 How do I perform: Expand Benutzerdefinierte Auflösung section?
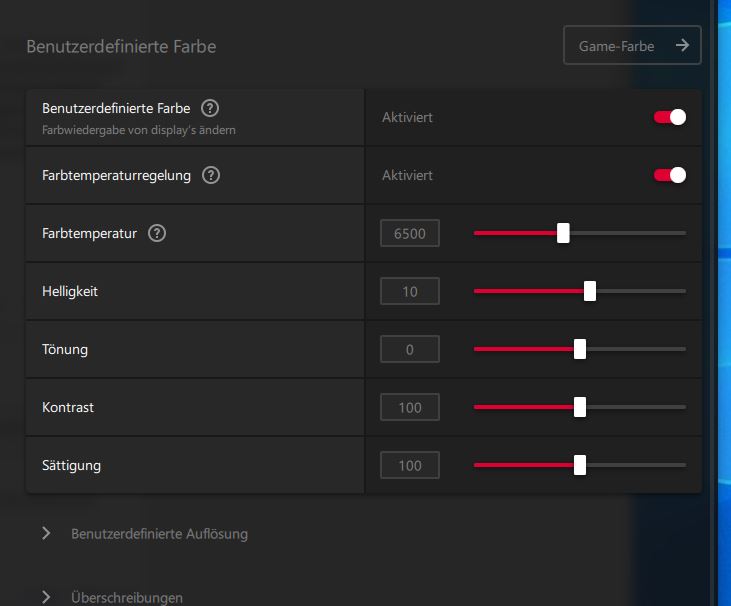[47, 533]
